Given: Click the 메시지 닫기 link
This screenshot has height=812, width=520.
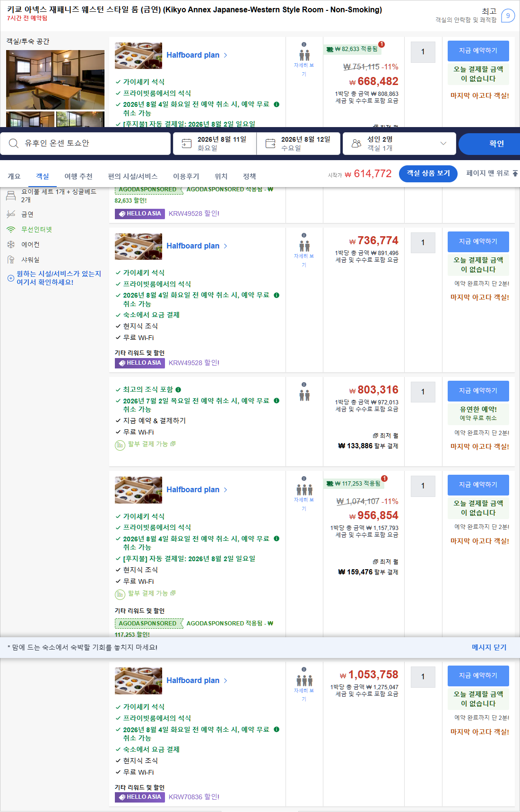Looking at the screenshot, I should pos(489,647).
